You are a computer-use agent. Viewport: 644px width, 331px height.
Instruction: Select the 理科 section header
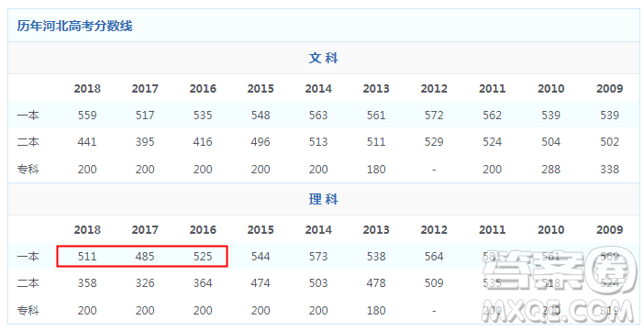pyautogui.click(x=323, y=199)
